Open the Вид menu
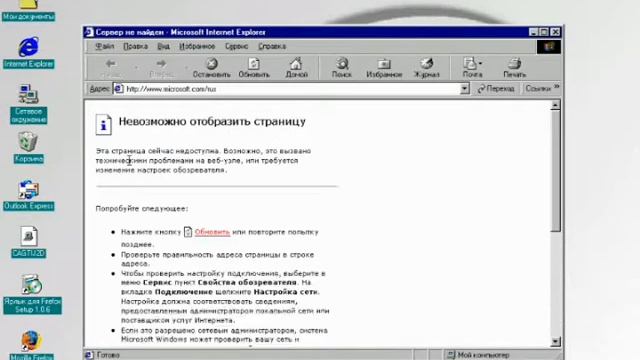The width and height of the screenshot is (640, 360). 163,46
